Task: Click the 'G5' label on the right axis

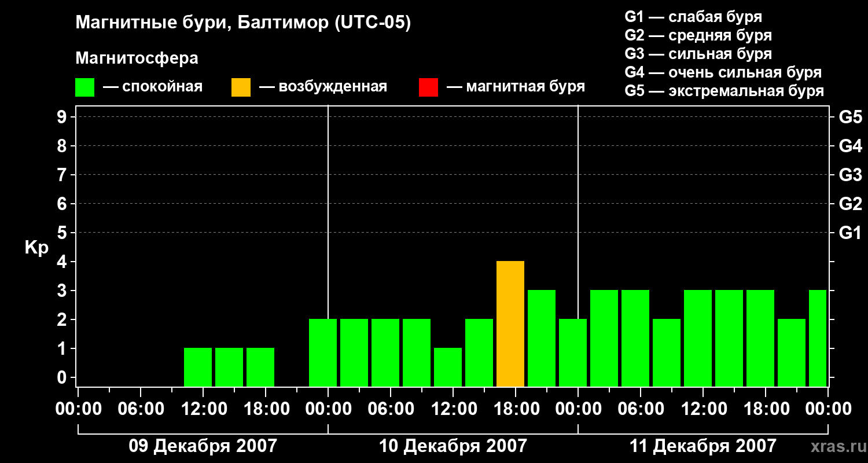Action: pos(850,117)
